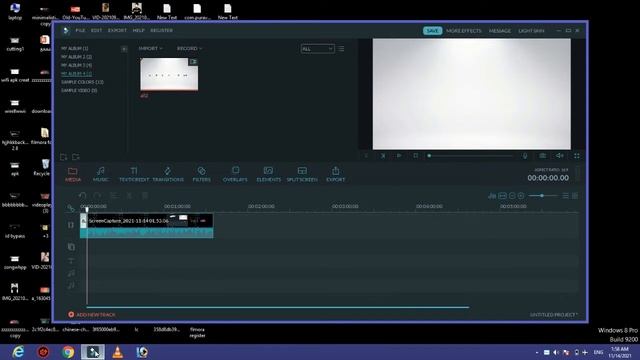Open the FILTERS tab
Screen dimensions: 640x360
pyautogui.click(x=202, y=174)
